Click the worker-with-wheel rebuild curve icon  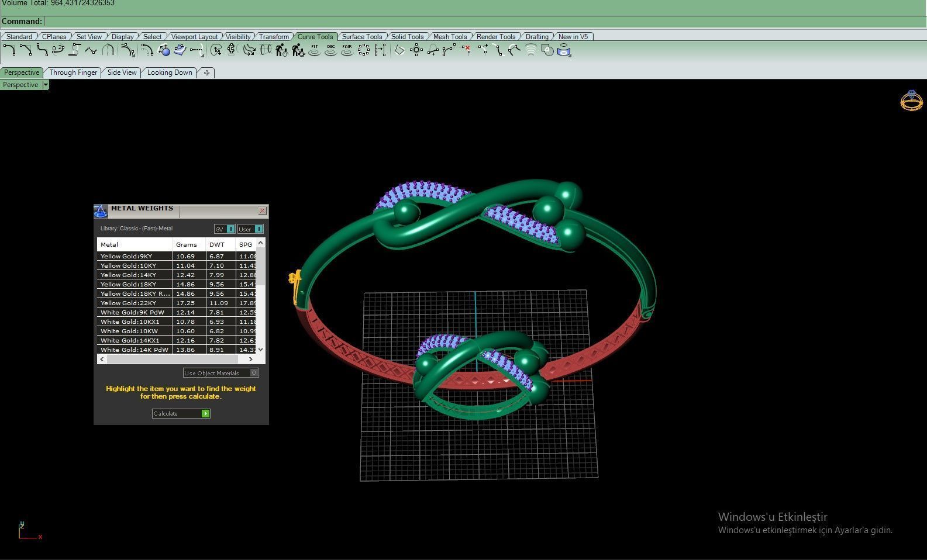[282, 50]
